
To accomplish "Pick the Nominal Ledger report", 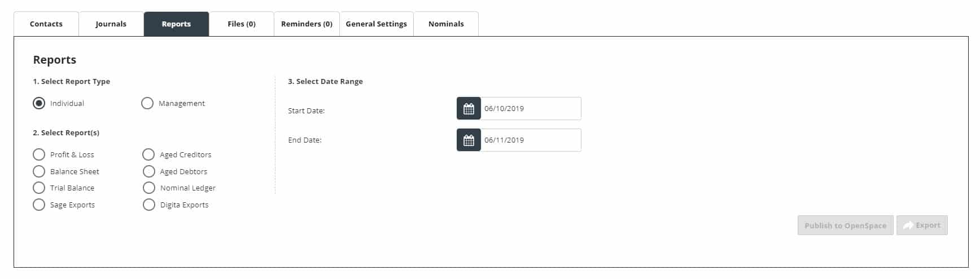I will point(148,188).
